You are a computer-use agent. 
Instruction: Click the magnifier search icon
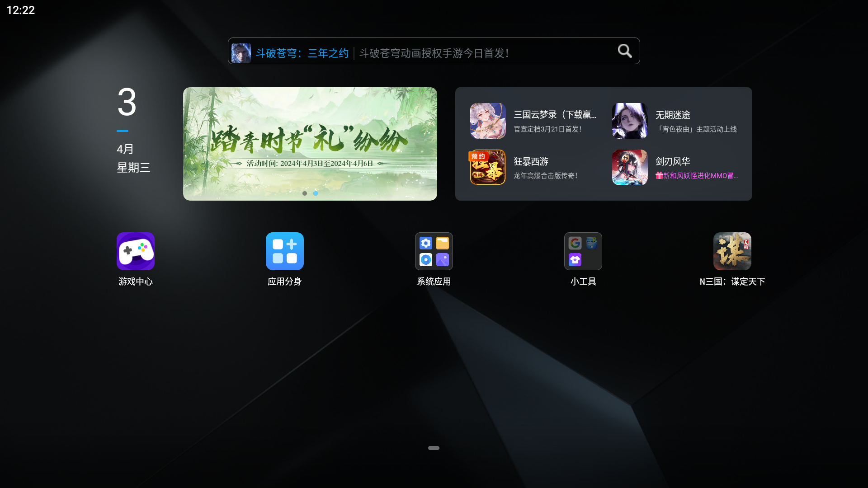pyautogui.click(x=625, y=51)
